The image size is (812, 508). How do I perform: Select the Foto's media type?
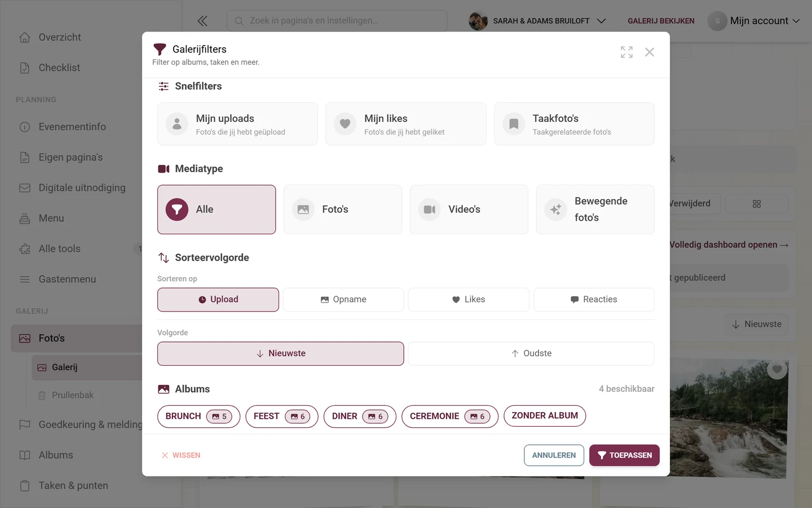point(343,209)
